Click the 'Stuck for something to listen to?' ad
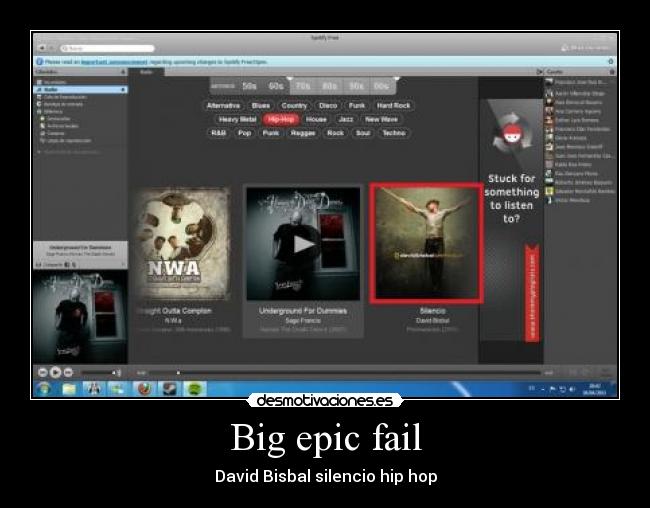650x508 pixels. click(x=511, y=220)
